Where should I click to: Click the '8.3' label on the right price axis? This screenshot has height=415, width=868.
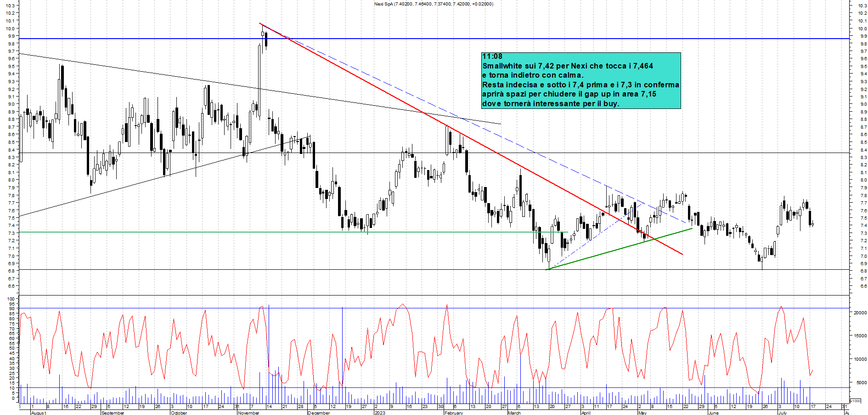coord(863,158)
